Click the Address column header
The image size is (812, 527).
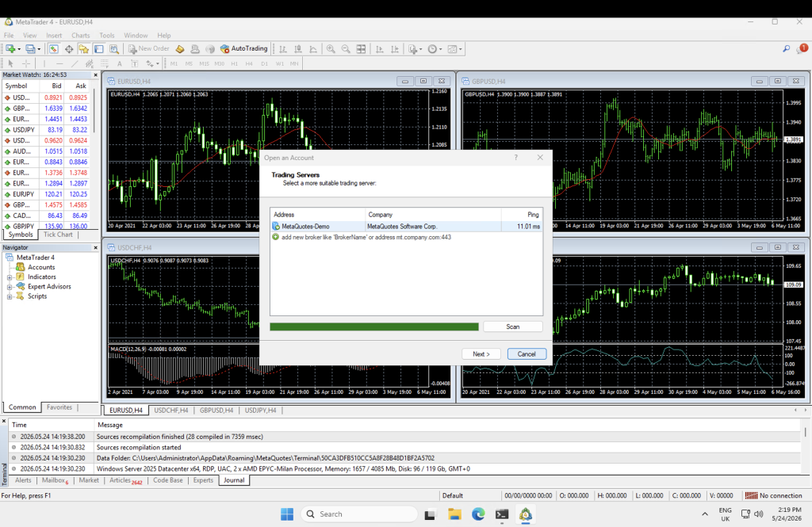point(317,214)
